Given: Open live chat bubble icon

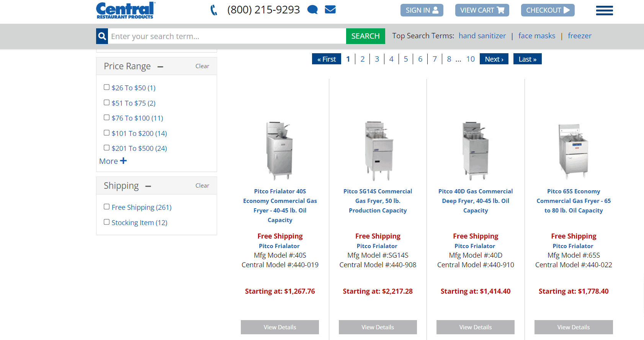Looking at the screenshot, I should pos(312,10).
